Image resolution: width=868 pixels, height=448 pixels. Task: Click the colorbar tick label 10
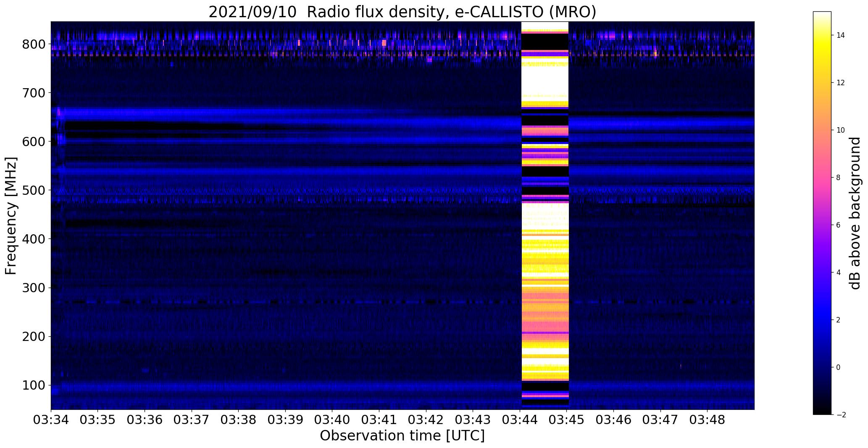[x=841, y=130]
